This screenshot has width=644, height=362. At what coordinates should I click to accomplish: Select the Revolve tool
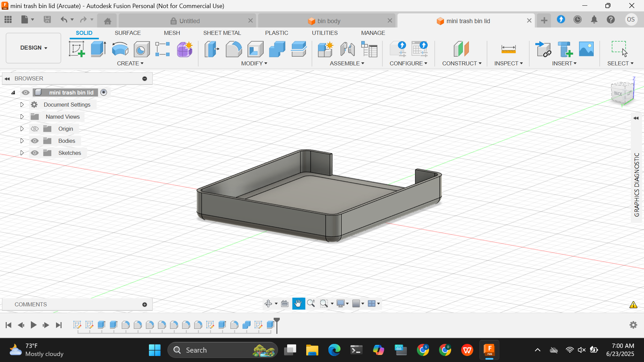(x=120, y=49)
